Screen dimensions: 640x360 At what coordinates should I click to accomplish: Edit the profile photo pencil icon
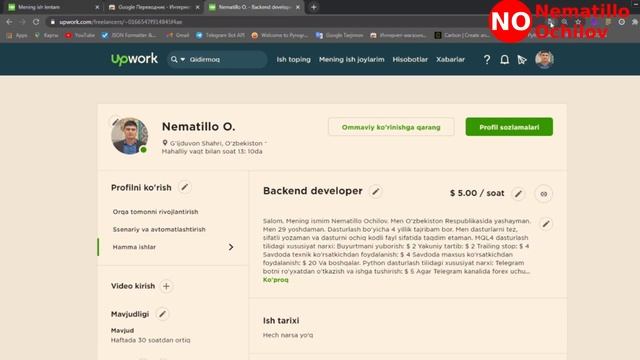click(x=116, y=121)
